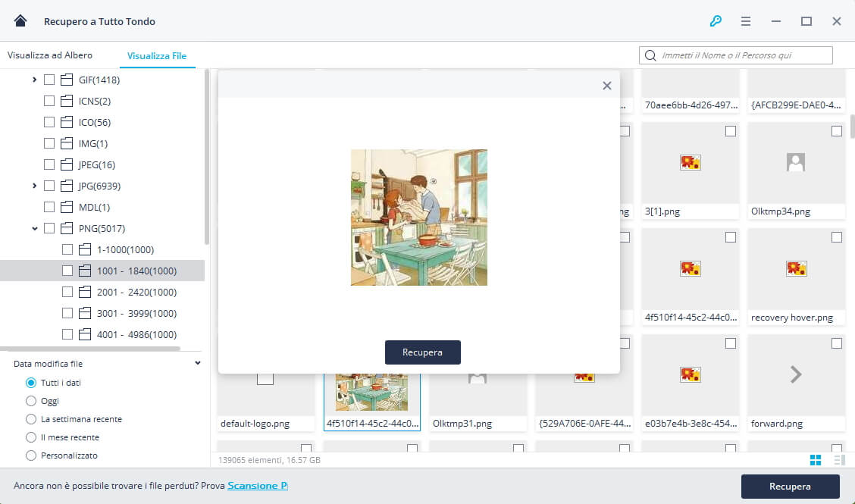
Task: Click the 2001 - 2420(1000) folder icon
Action: [x=85, y=292]
